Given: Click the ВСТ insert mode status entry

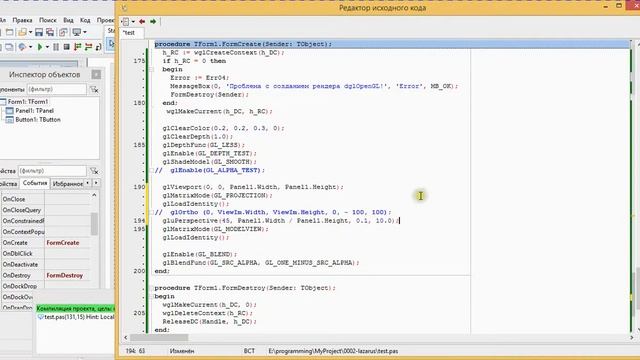Looking at the screenshot, I should [249, 351].
